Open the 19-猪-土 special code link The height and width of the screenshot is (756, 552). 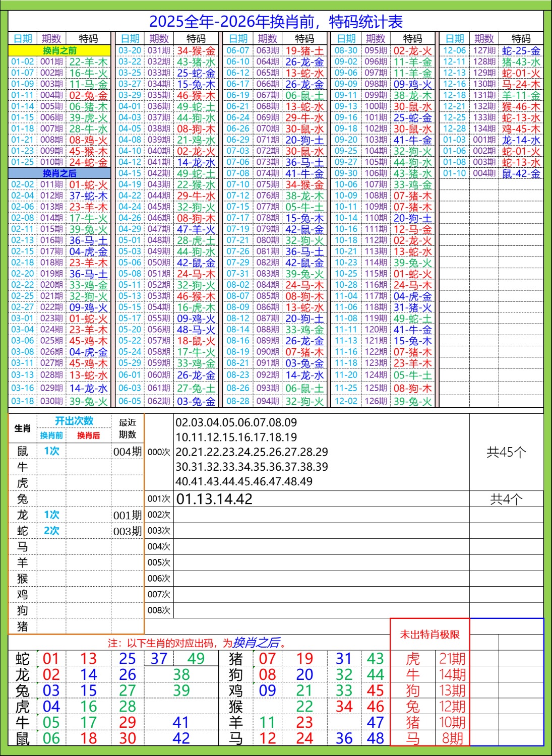click(x=304, y=51)
